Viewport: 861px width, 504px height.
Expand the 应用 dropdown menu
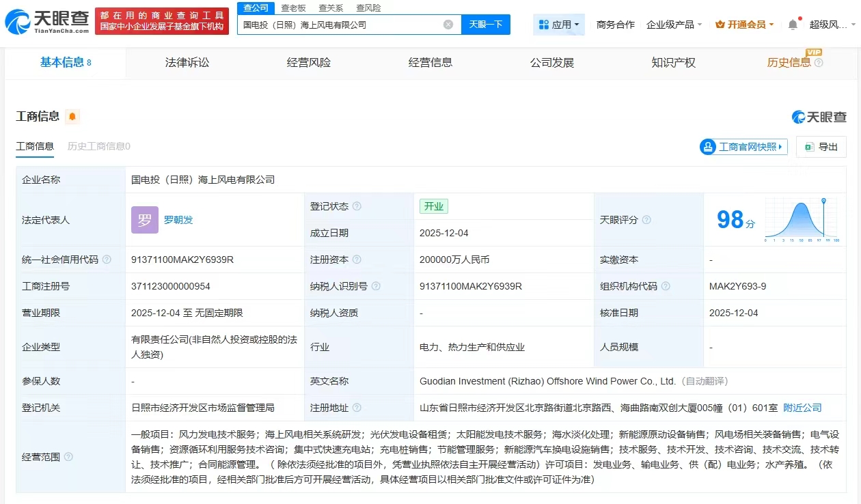coord(559,25)
